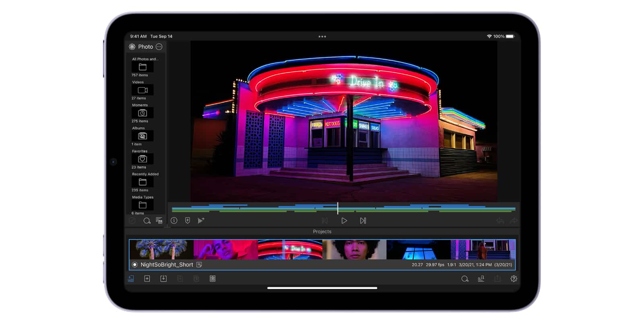The height and width of the screenshot is (326, 644).
Task: Delete project using the trash icon
Action: 213,279
